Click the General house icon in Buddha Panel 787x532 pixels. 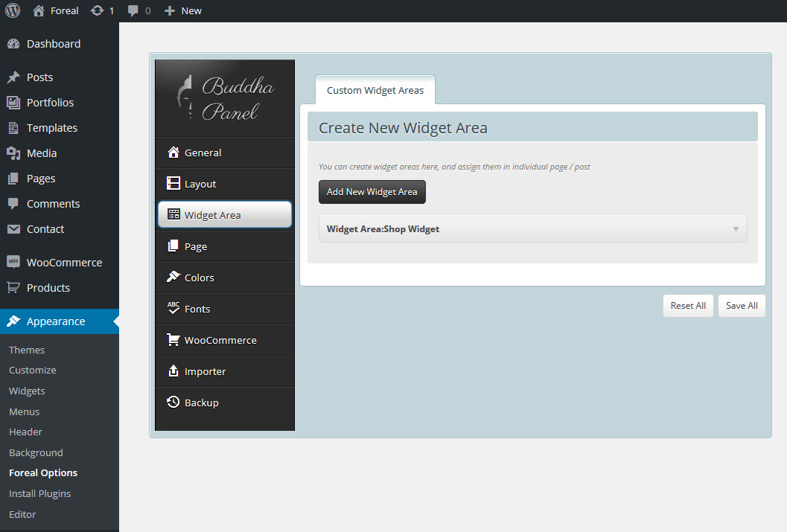click(x=173, y=152)
